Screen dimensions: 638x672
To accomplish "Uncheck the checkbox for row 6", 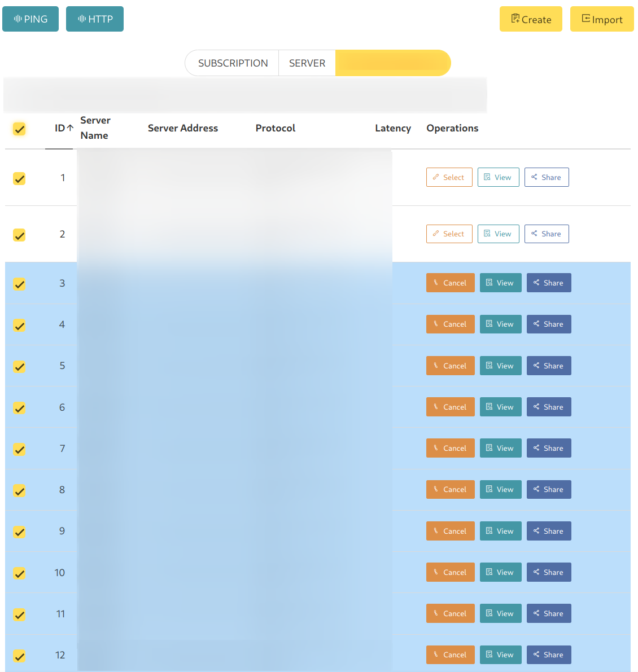I will pos(19,408).
